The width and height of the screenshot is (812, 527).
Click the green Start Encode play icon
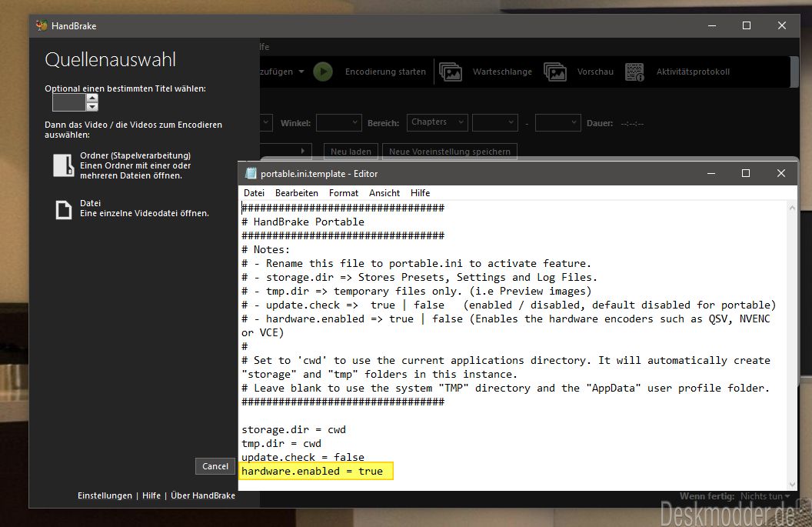(323, 72)
